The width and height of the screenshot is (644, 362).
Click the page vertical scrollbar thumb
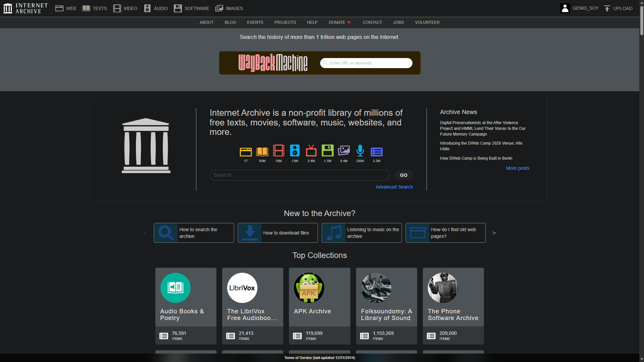(x=642, y=20)
